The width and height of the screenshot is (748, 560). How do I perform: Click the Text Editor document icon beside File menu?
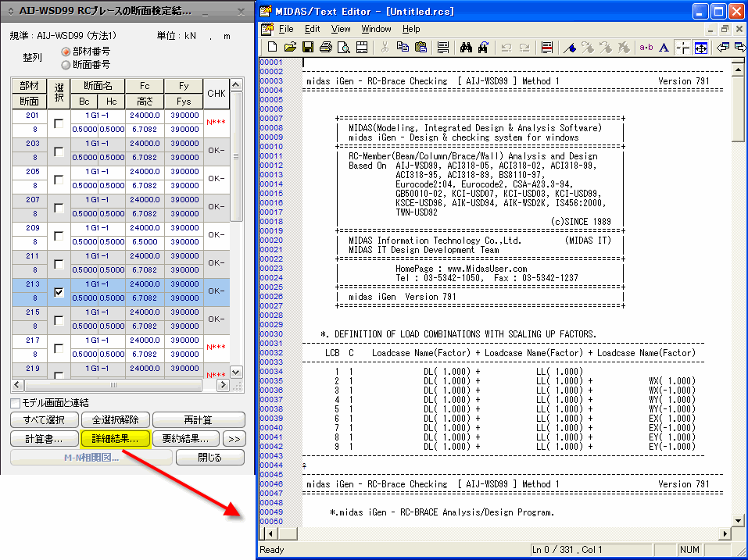(267, 29)
